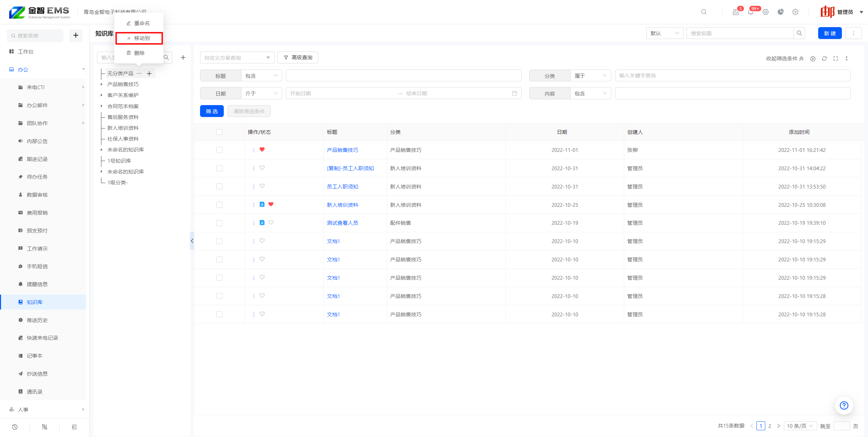Click the global search magnifier icon in header

704,12
